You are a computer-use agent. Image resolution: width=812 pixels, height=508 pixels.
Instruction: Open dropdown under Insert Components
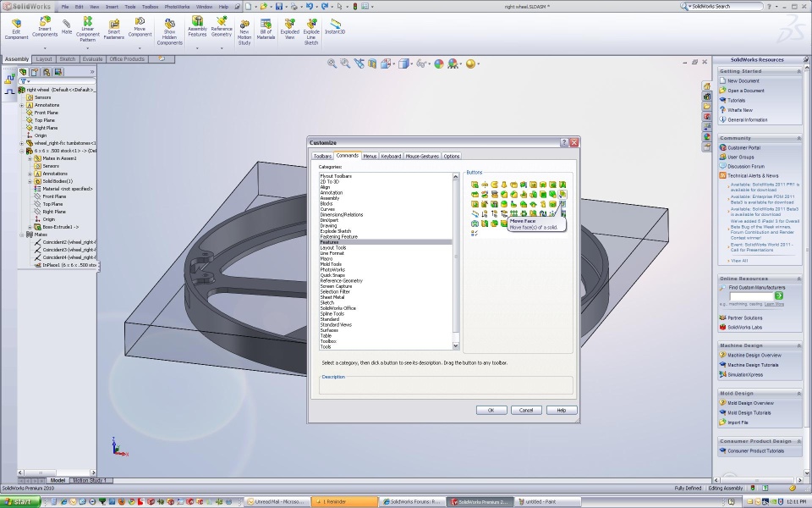point(45,48)
